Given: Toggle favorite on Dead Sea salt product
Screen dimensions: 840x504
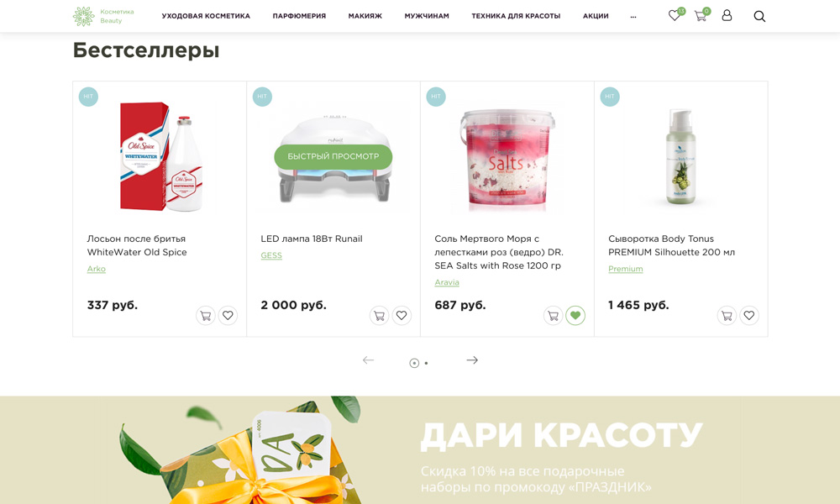Looking at the screenshot, I should [575, 316].
